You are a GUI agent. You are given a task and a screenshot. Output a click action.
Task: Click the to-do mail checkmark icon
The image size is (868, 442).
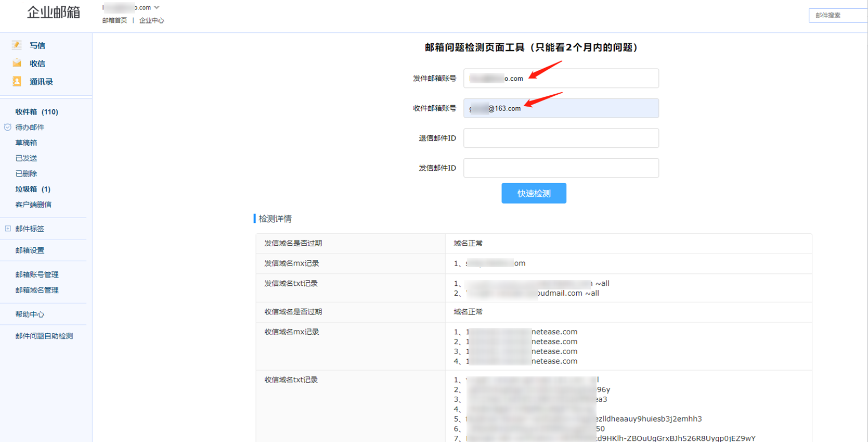pyautogui.click(x=7, y=127)
